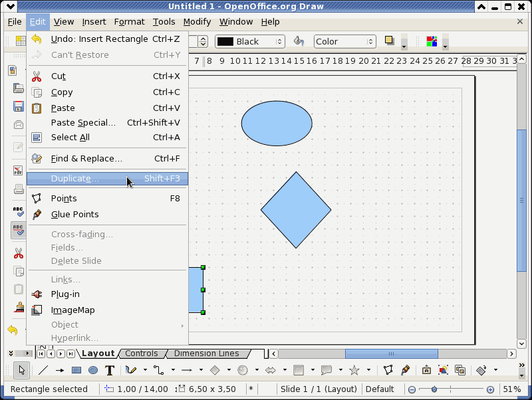Expand the Stars dropdown arrow
The width and height of the screenshot is (532, 400).
(x=368, y=370)
